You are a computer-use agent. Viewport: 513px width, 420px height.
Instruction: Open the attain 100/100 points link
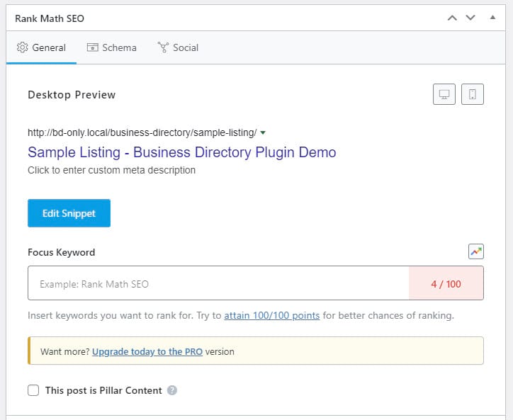(x=271, y=315)
